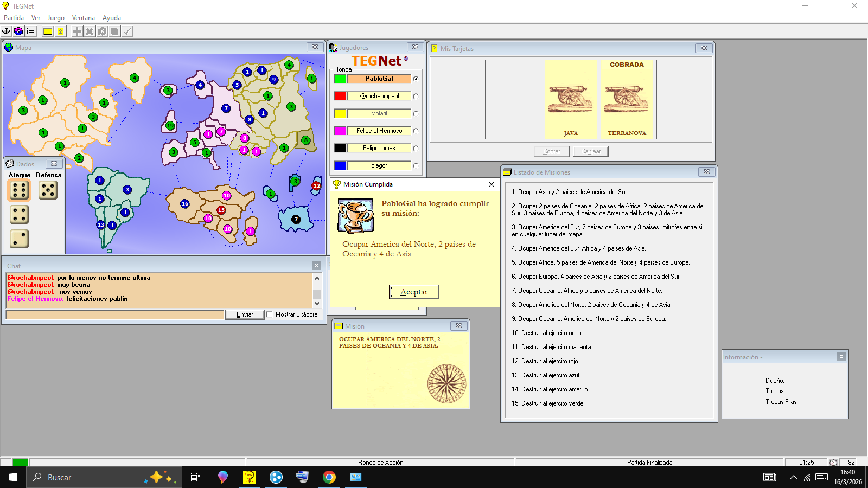
Task: Click the connect plug toolbar icon
Action: tap(6, 31)
